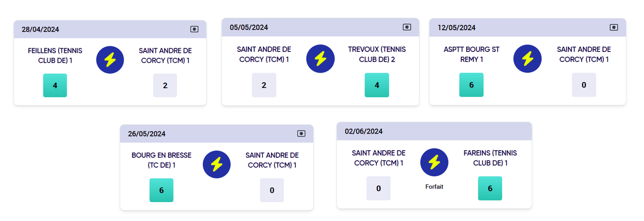Click the header icon on the 12/05/2024 card
Screen dimensions: 644x221
click(x=614, y=27)
